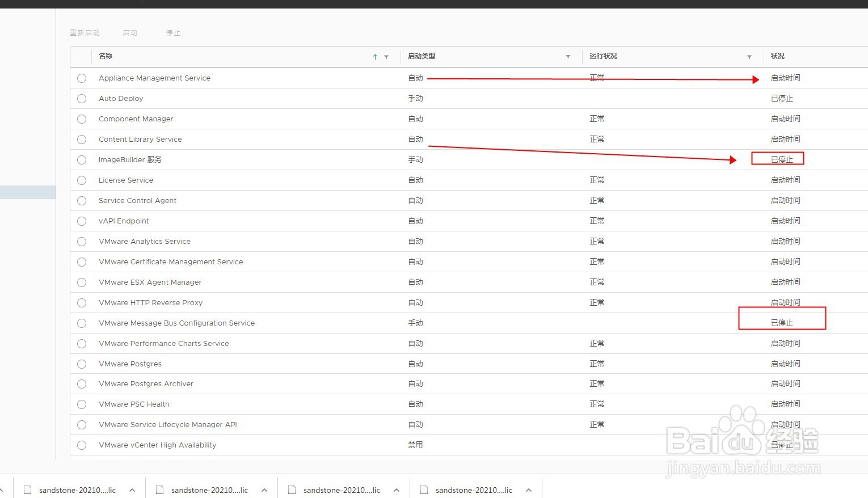The height and width of the screenshot is (498, 868).
Task: Select VMware Postgres Archiver radio button
Action: tap(82, 384)
